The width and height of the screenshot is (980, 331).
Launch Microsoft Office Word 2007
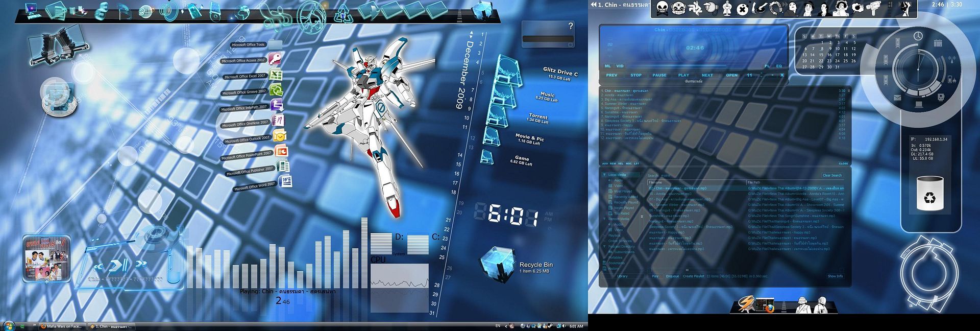pos(285,181)
